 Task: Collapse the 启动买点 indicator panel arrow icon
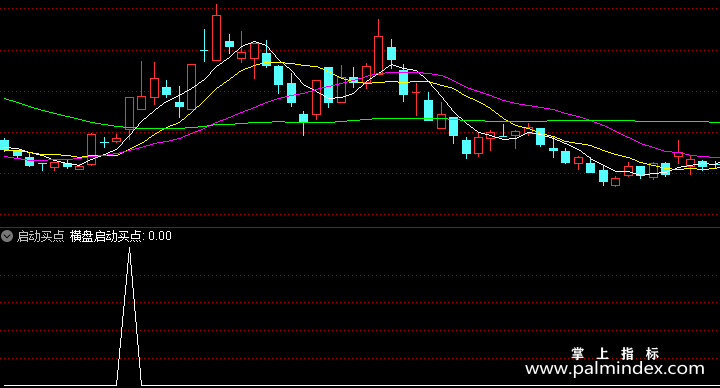coord(7,236)
